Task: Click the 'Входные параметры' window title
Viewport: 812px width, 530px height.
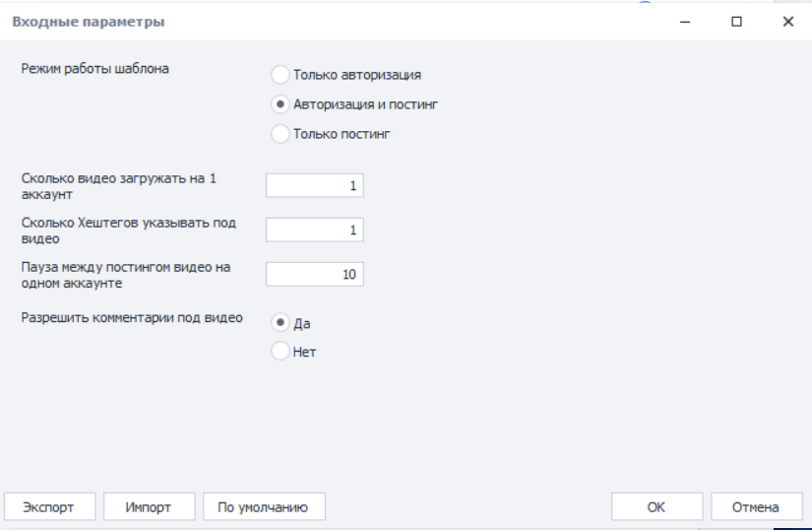Action: (89, 22)
